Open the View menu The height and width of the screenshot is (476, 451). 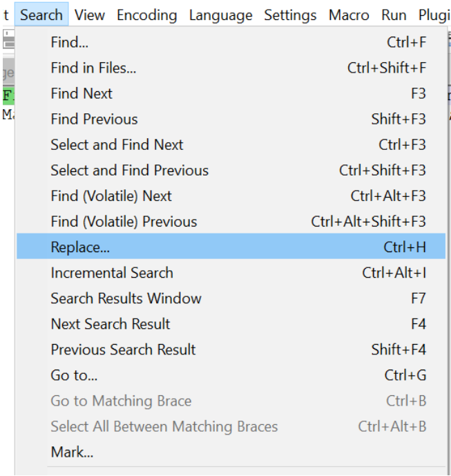tap(90, 15)
